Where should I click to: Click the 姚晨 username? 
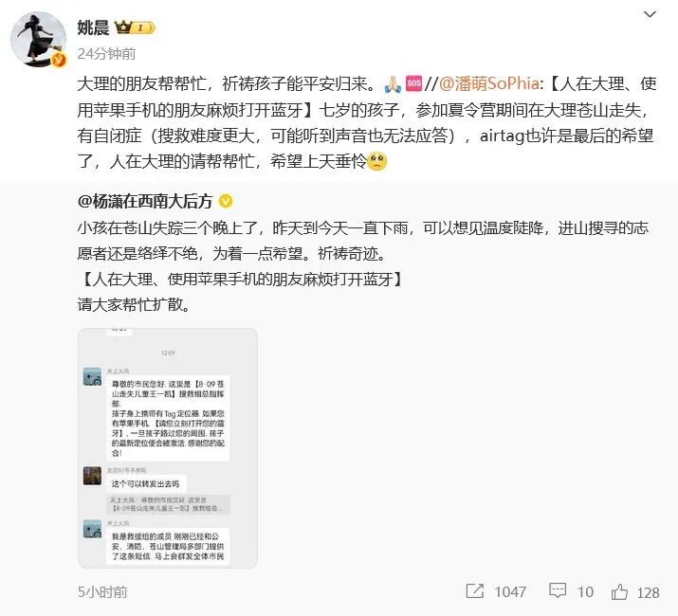point(93,27)
